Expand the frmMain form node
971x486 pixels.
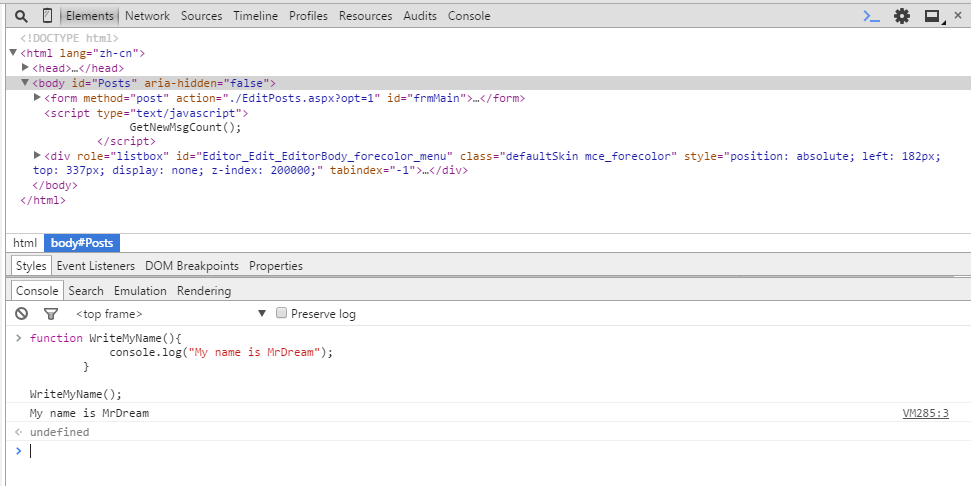tap(37, 98)
